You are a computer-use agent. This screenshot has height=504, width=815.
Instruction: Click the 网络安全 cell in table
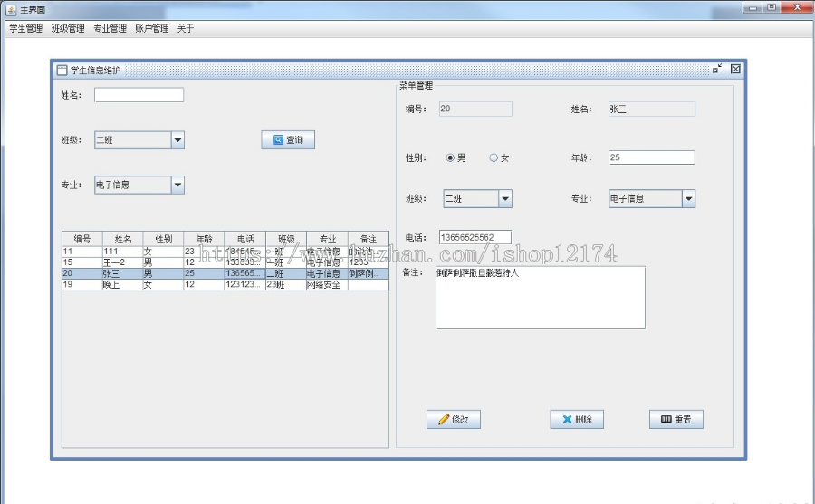[x=327, y=285]
